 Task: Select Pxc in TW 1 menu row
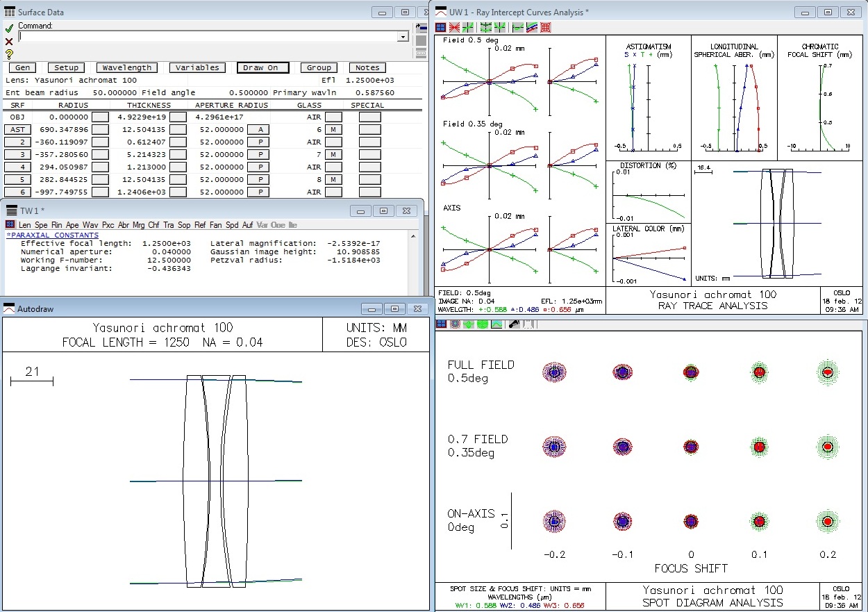108,225
